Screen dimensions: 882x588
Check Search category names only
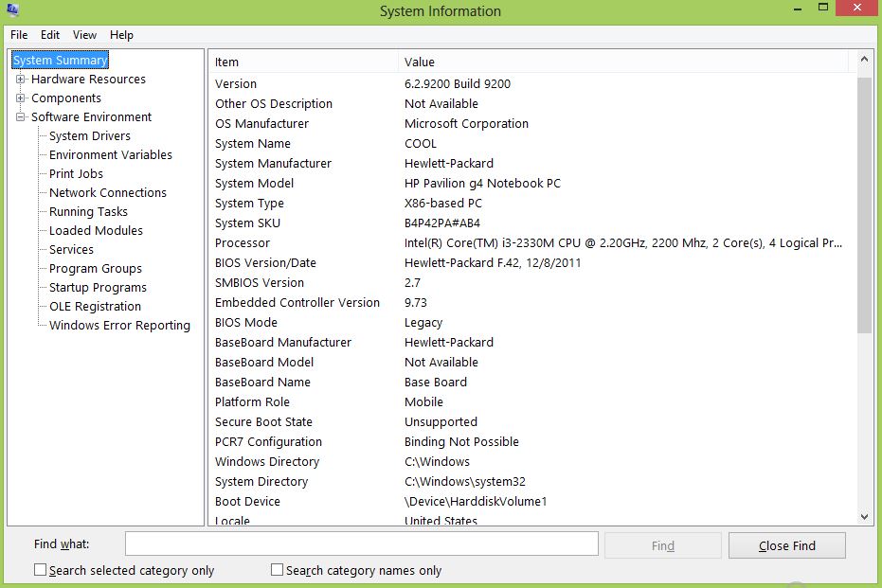point(276,570)
